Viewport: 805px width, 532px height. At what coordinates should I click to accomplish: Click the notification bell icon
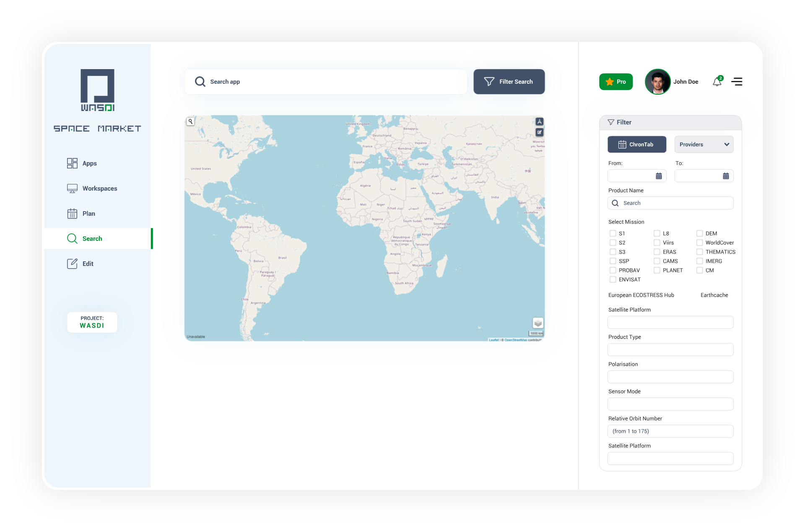click(717, 82)
